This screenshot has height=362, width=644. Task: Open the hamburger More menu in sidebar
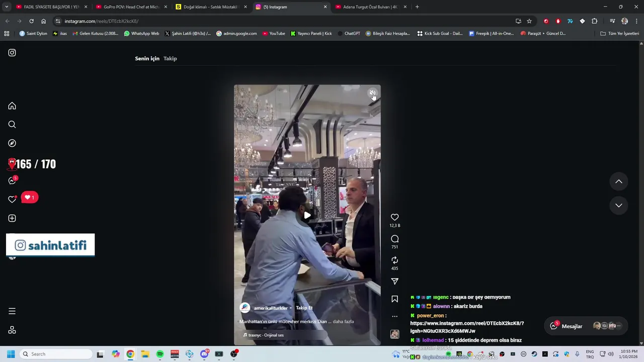[x=12, y=311]
